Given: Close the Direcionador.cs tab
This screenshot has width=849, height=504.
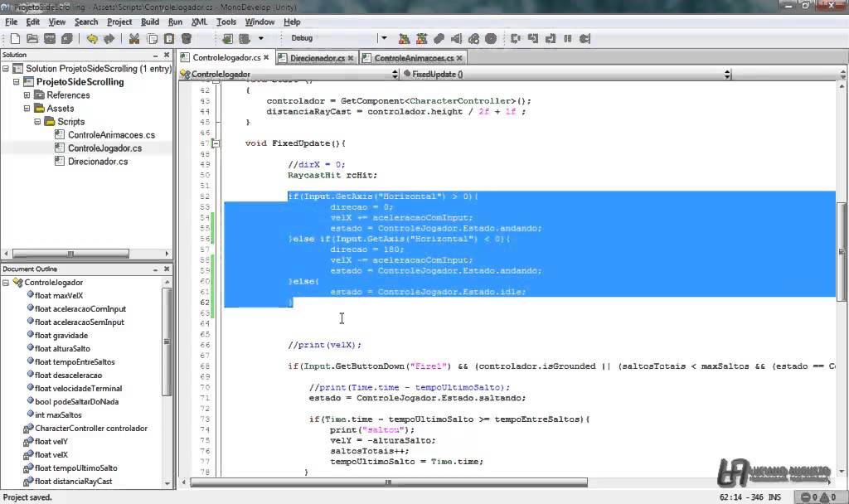Looking at the screenshot, I should [x=351, y=57].
